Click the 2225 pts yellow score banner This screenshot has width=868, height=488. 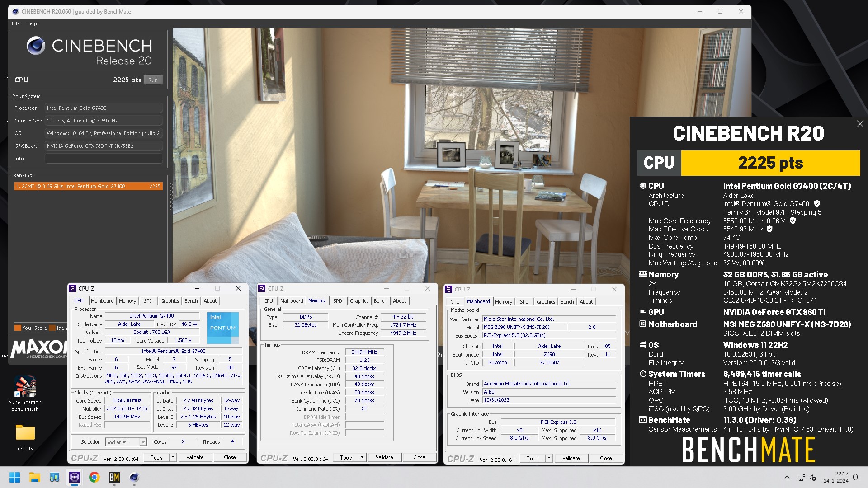(x=770, y=163)
